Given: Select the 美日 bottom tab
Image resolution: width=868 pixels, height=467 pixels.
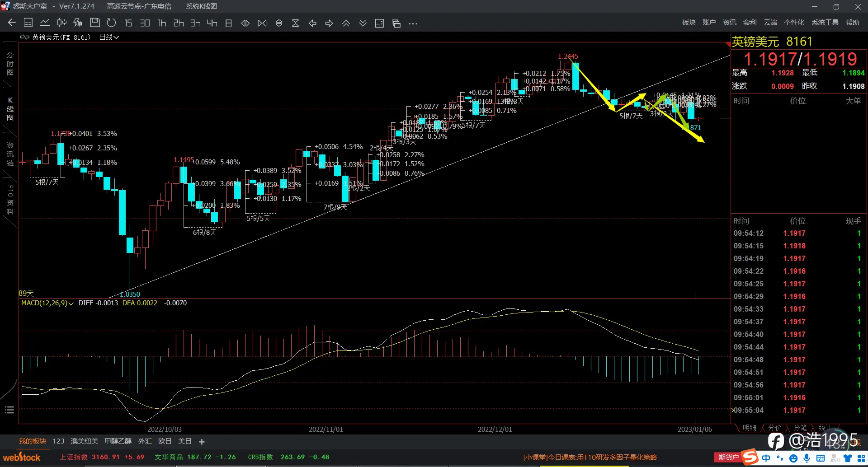Looking at the screenshot, I should pyautogui.click(x=185, y=441).
